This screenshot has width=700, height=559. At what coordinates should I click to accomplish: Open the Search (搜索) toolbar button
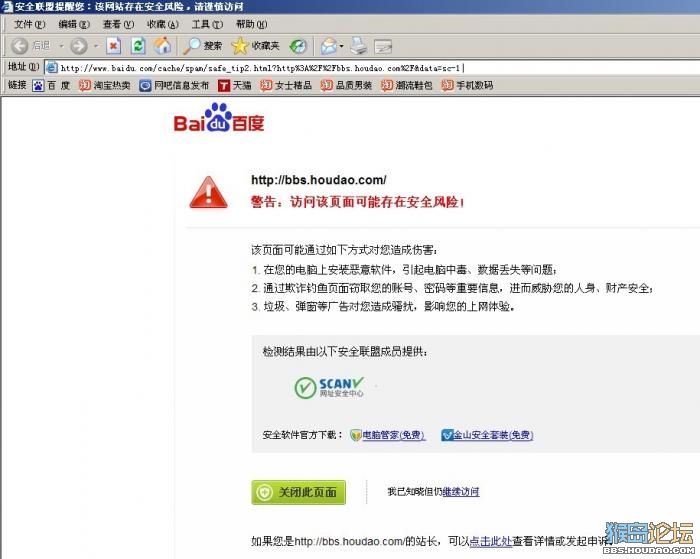(x=203, y=46)
